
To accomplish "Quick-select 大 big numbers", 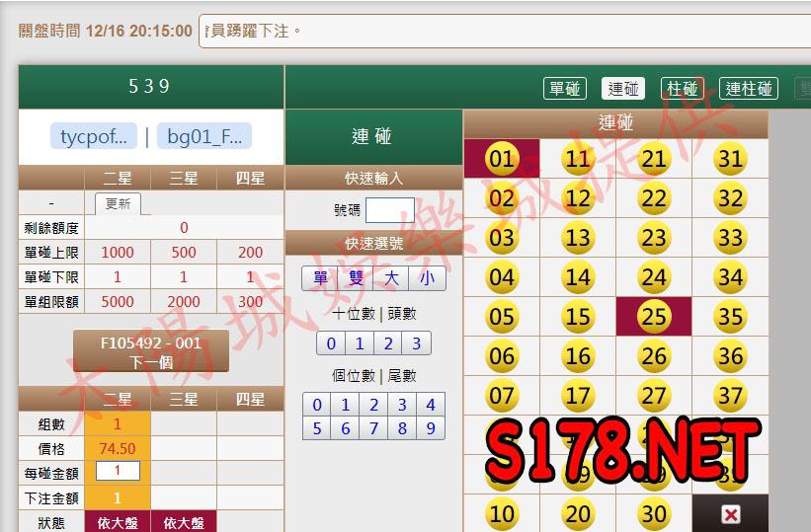I will (391, 278).
